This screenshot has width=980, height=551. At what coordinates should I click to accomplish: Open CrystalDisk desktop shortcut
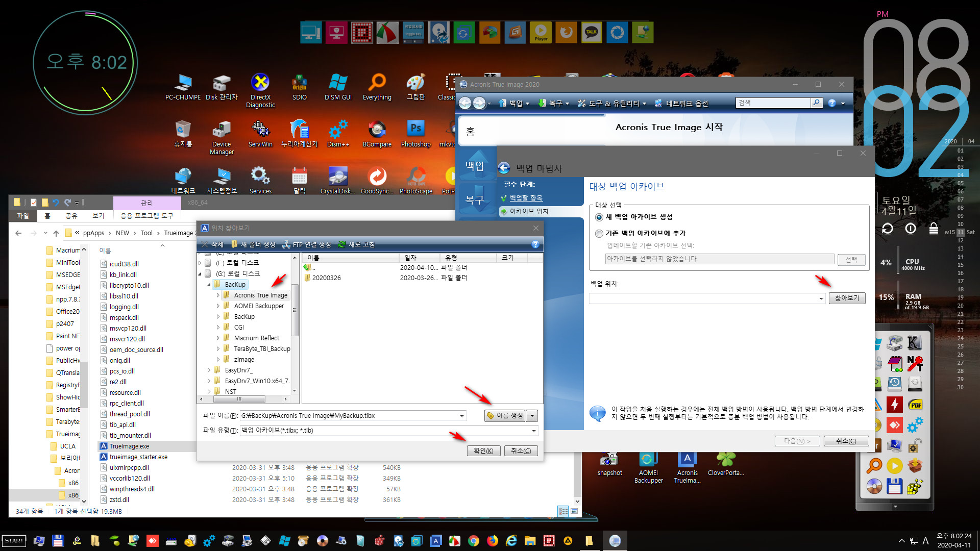(x=338, y=181)
